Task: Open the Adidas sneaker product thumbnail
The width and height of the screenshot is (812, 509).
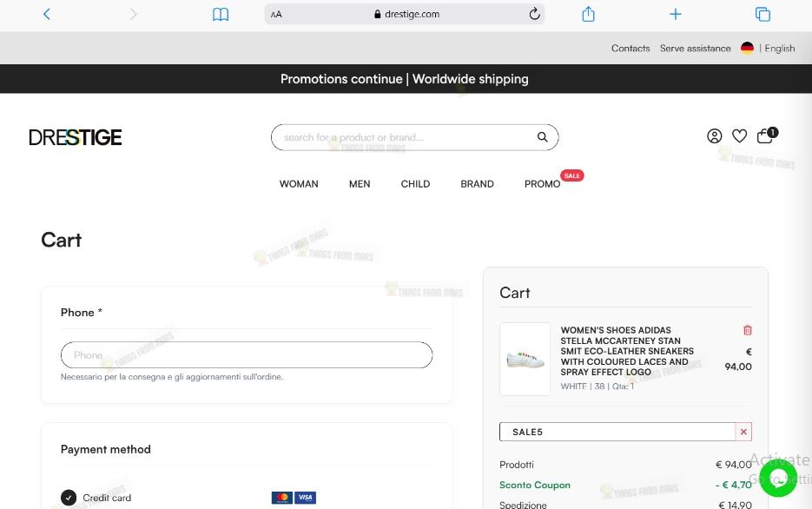Action: 525,359
